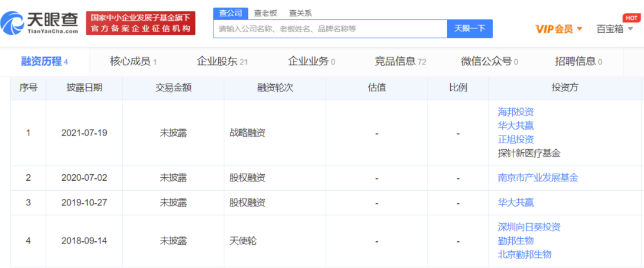Click the company name search input field
The height and width of the screenshot is (268, 644).
330,29
